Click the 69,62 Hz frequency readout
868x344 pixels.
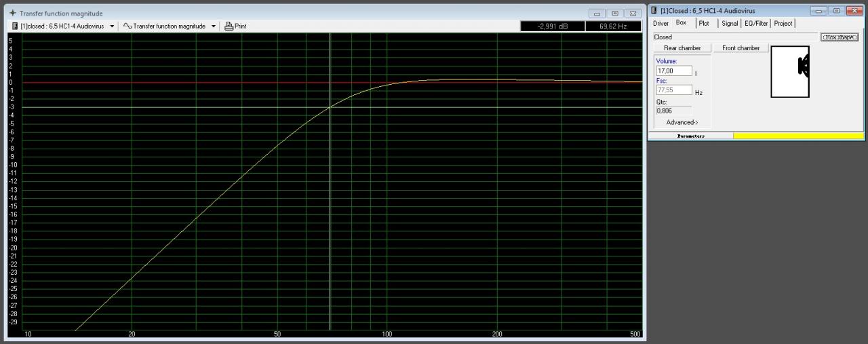(612, 26)
